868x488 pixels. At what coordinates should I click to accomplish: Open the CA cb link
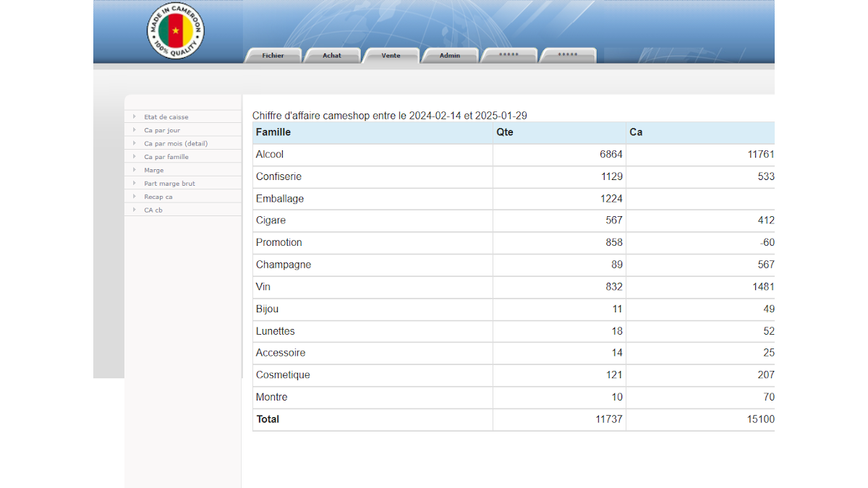coord(153,210)
